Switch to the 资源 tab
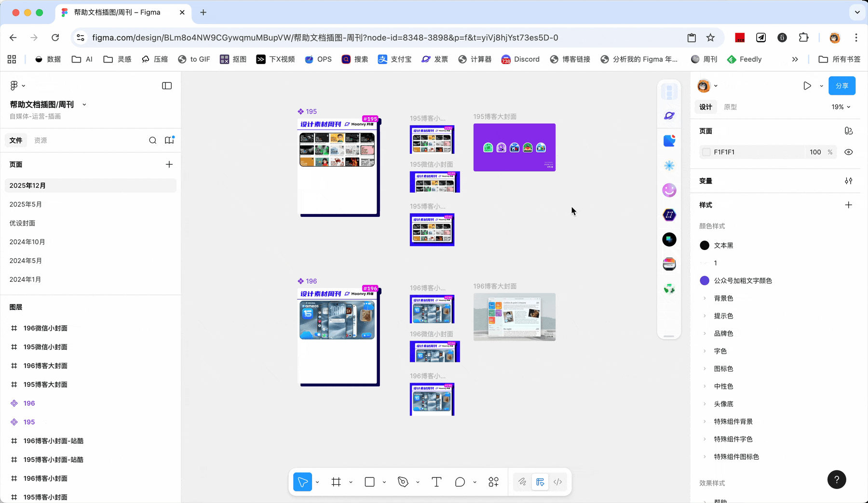The height and width of the screenshot is (503, 868). 41,140
